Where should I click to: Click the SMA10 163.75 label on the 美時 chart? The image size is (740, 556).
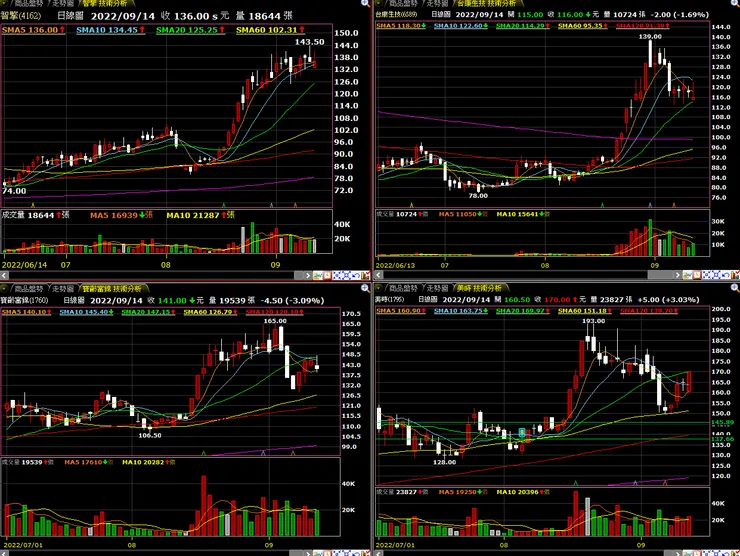click(461, 311)
